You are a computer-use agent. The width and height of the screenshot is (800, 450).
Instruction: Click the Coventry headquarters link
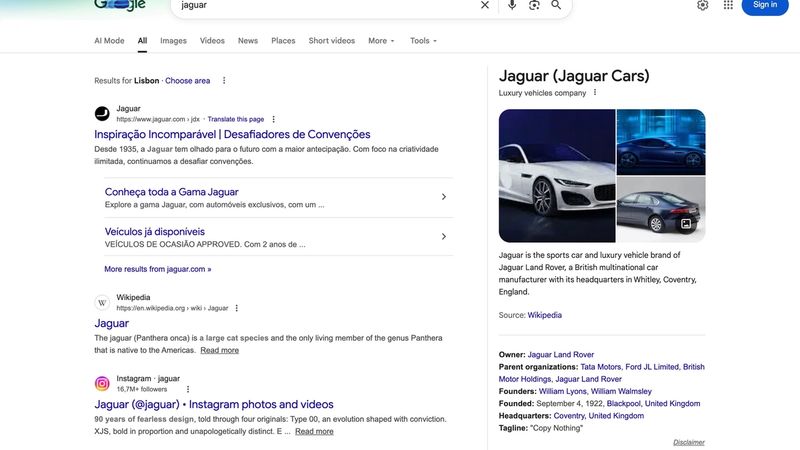point(569,416)
